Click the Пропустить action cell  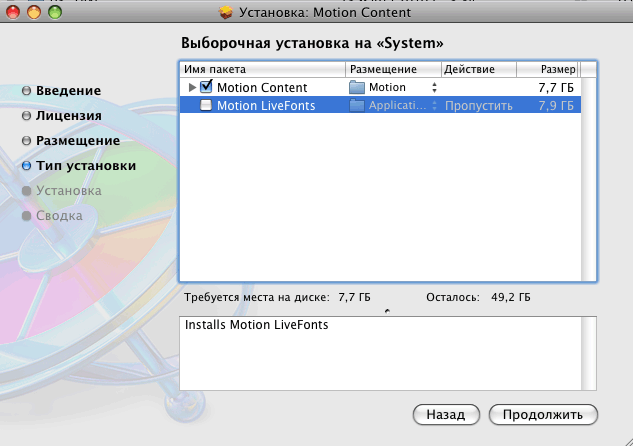[479, 106]
